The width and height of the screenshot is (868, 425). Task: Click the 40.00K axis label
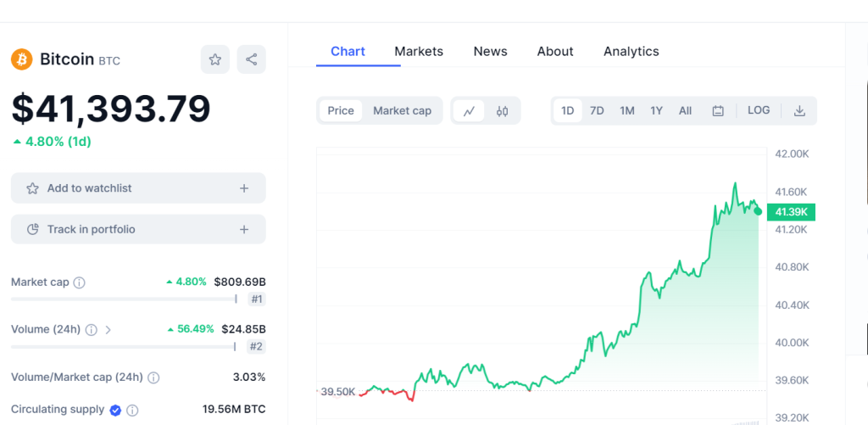[792, 343]
